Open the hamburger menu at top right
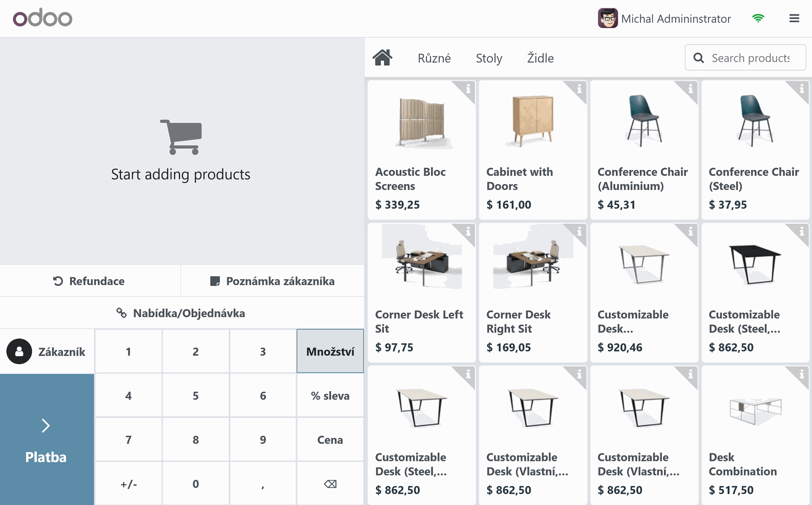The height and width of the screenshot is (505, 812). coord(794,19)
